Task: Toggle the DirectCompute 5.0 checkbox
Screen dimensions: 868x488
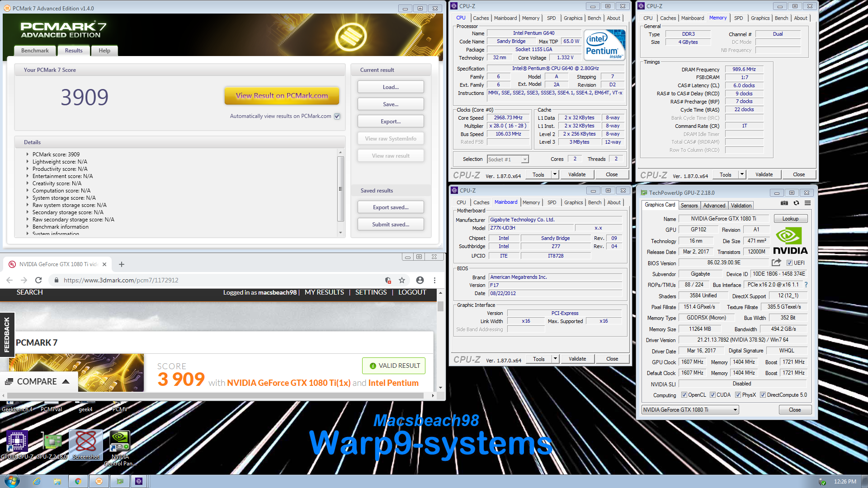Action: [763, 395]
